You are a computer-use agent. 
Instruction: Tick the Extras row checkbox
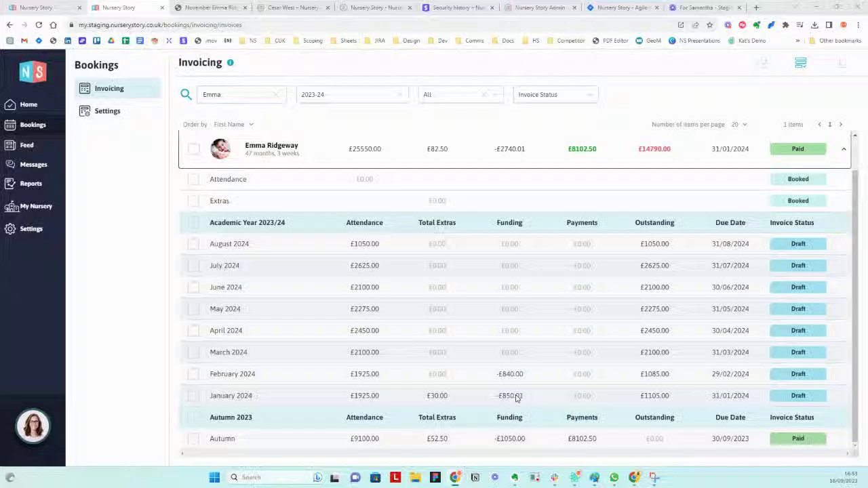tap(194, 201)
